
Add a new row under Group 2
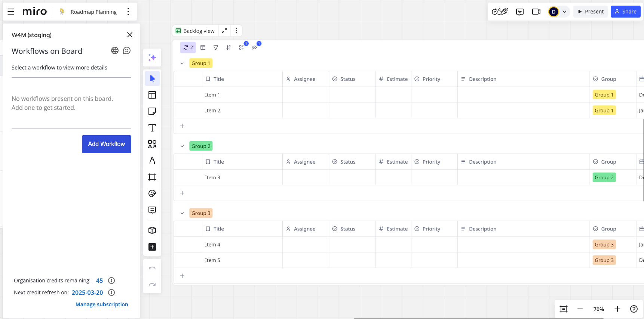click(x=182, y=193)
